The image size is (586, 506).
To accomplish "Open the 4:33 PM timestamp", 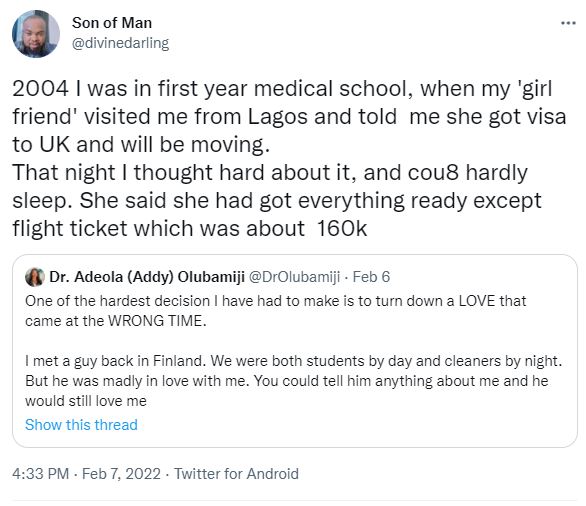I will click(40, 473).
